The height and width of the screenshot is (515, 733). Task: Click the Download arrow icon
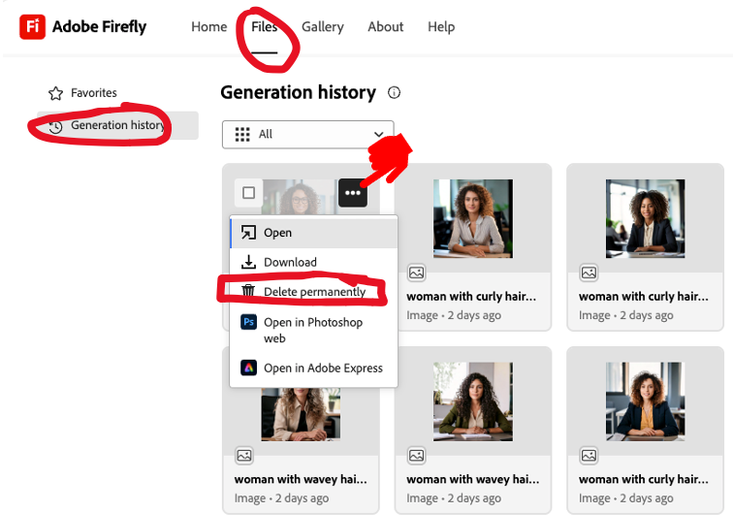(249, 262)
